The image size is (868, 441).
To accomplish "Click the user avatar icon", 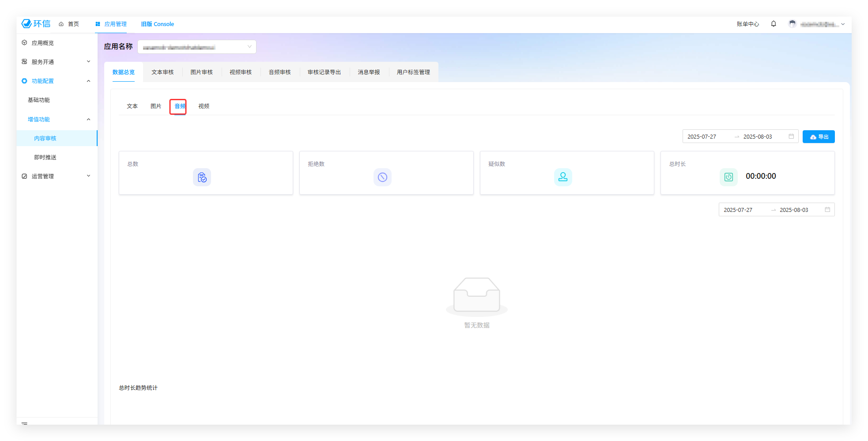I will [x=793, y=24].
